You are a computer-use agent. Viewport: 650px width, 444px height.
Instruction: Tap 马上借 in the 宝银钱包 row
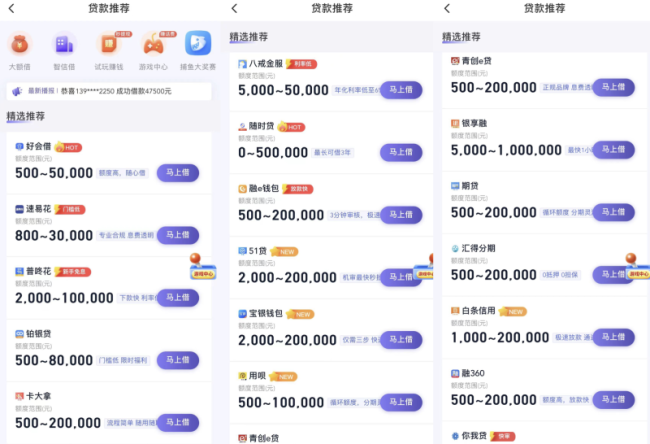(401, 340)
